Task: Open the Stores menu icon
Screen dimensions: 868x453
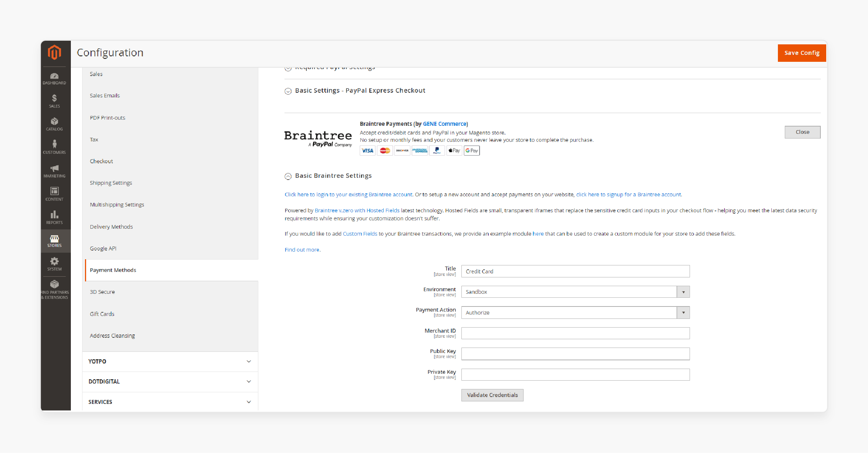Action: click(x=54, y=241)
